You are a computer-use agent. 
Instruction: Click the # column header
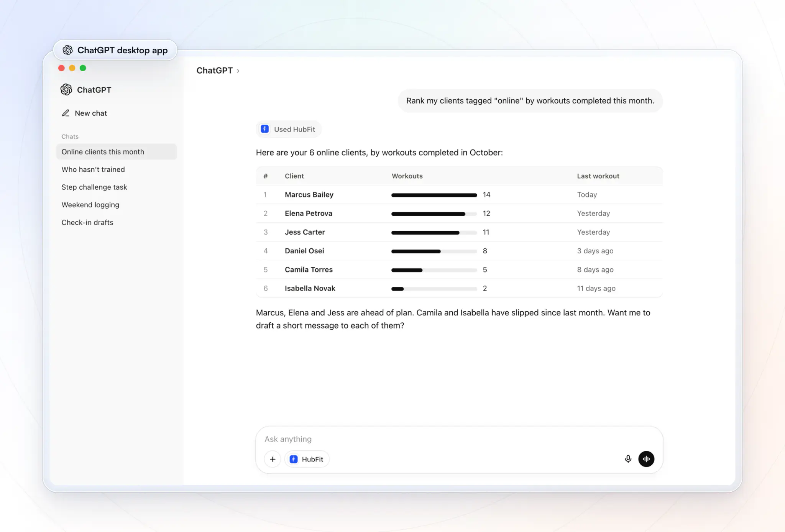265,176
